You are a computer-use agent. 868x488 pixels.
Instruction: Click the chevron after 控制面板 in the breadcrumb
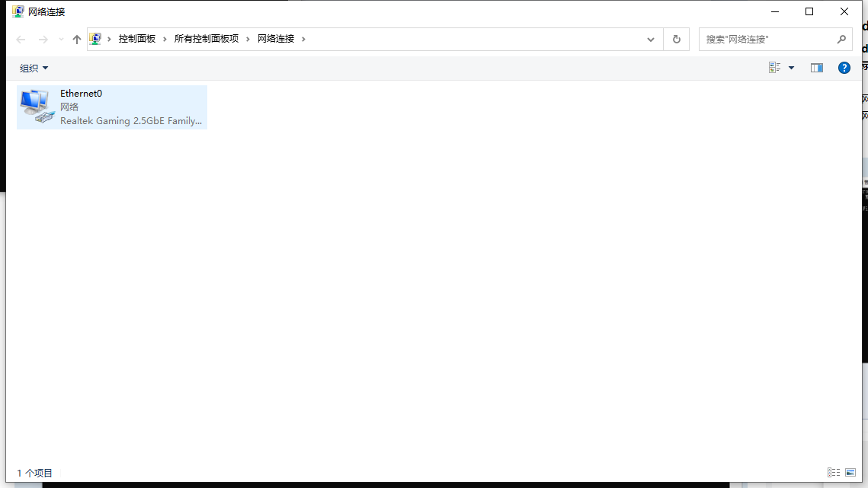click(164, 38)
